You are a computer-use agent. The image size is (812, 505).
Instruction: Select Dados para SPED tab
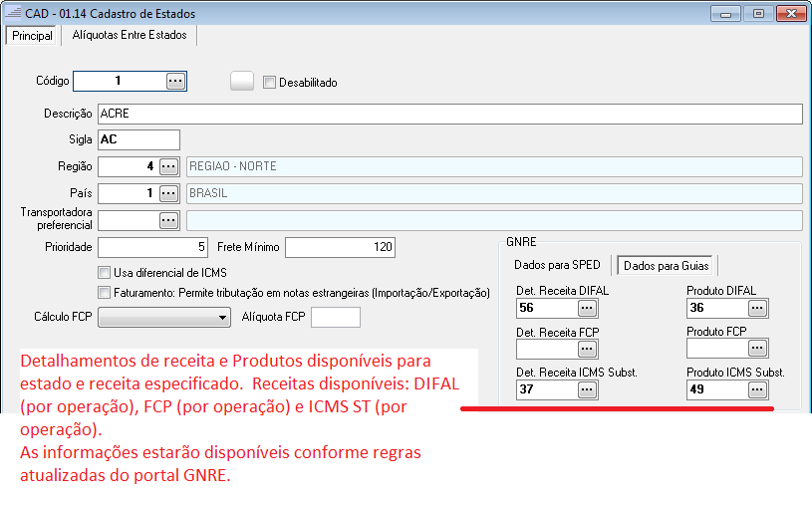click(557, 265)
